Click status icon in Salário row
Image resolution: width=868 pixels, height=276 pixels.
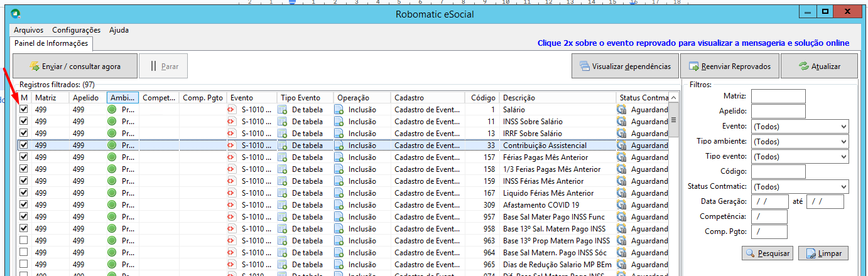pyautogui.click(x=622, y=109)
